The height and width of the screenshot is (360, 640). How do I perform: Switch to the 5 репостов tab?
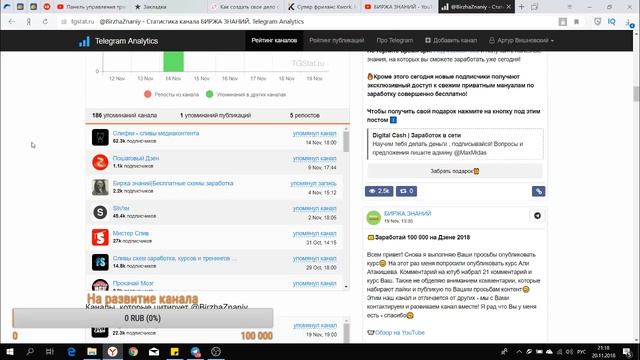coord(304,116)
